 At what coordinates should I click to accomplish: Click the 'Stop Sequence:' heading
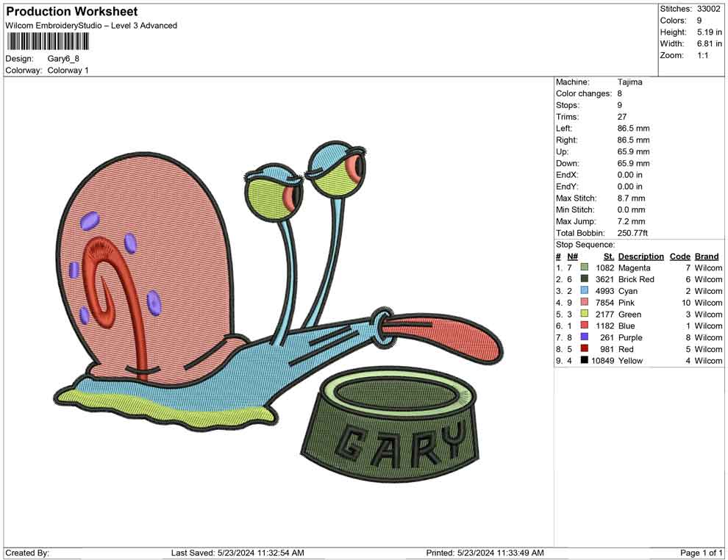(585, 245)
